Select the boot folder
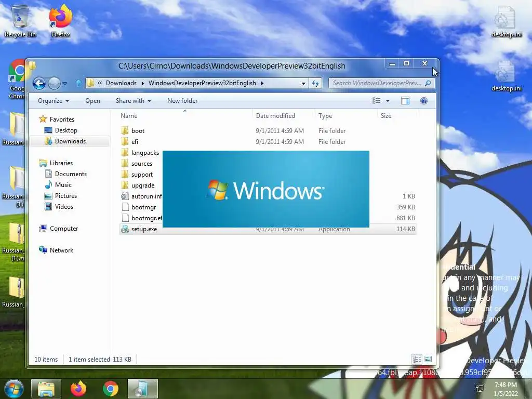Screen dimensions: 532x399 [x=138, y=131]
